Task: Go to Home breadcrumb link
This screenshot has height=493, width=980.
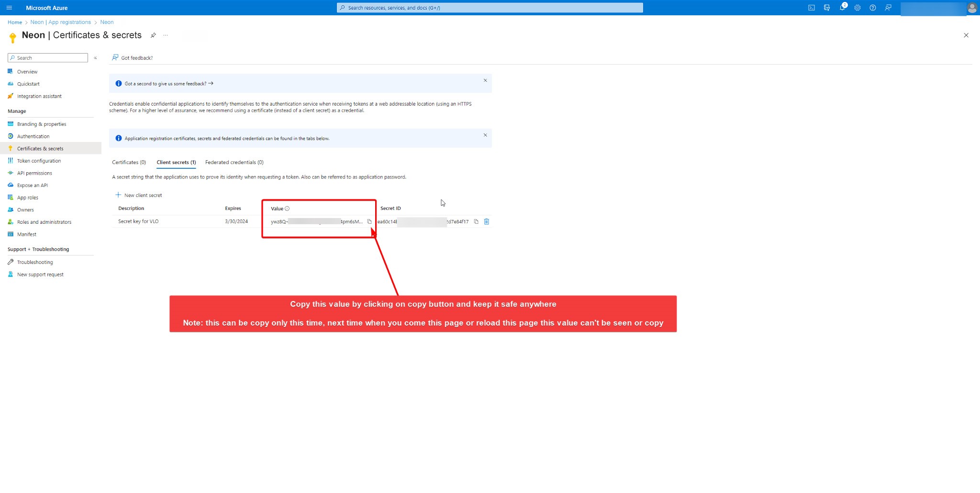Action: (14, 22)
